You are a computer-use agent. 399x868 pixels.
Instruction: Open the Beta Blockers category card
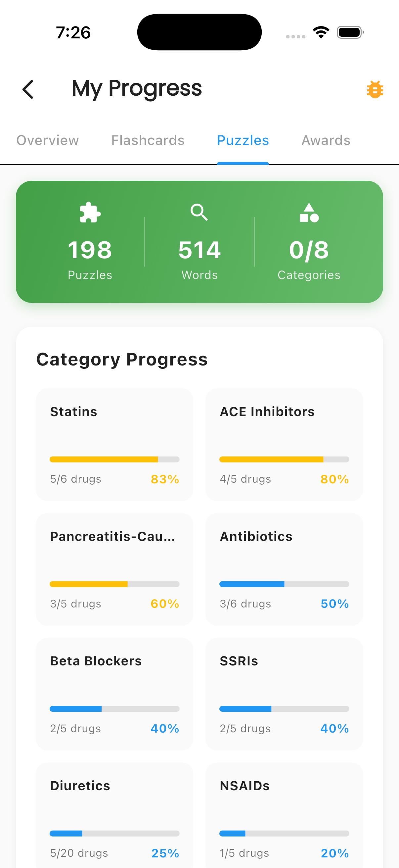[114, 694]
